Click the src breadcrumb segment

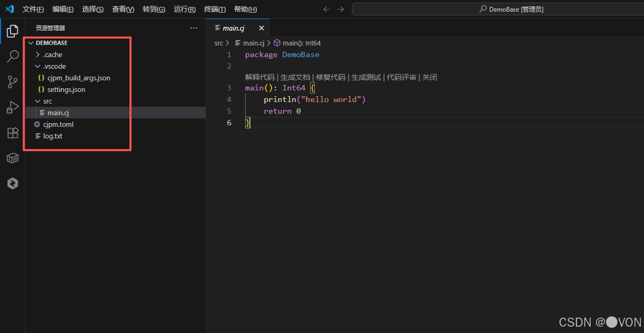click(x=219, y=43)
